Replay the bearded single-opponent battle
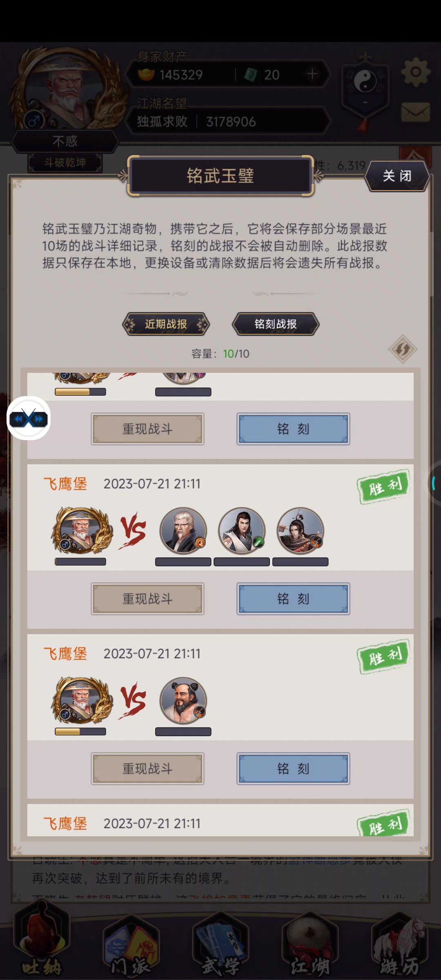 pos(147,768)
